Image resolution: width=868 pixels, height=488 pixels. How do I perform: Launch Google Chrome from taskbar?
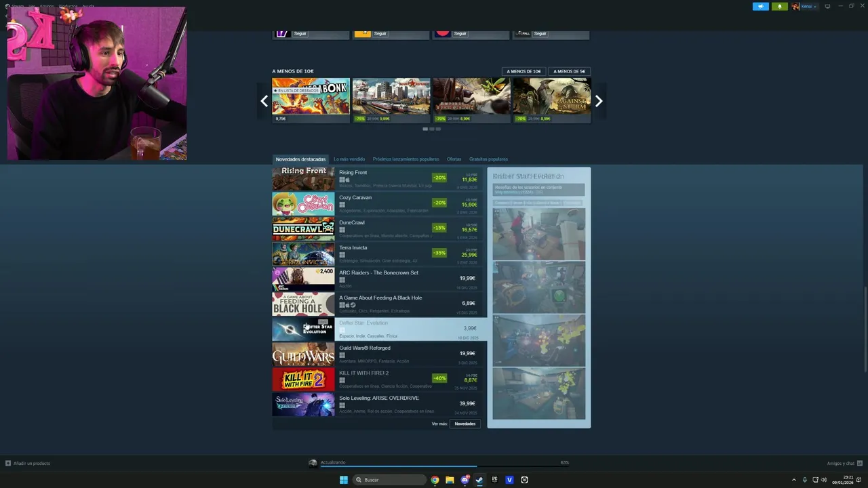coord(435,480)
